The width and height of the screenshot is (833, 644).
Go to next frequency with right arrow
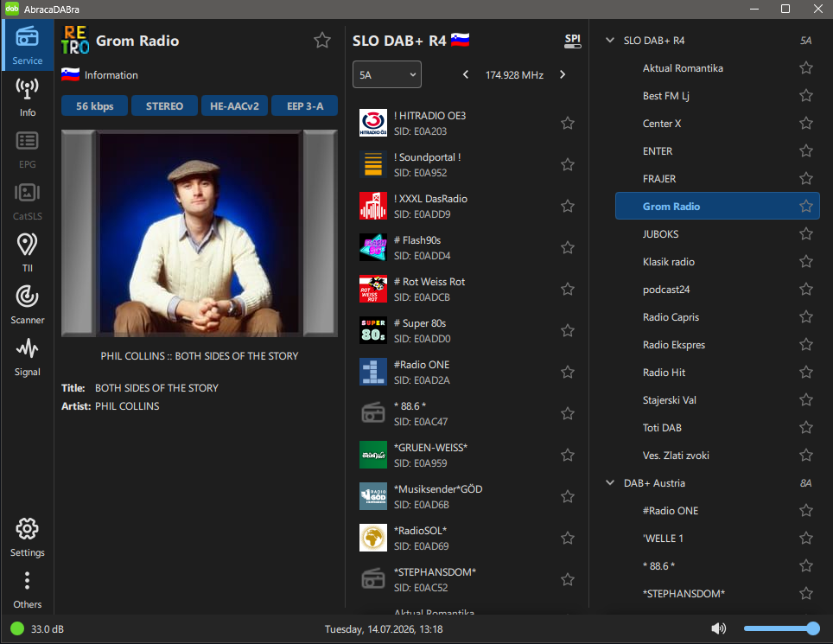tap(563, 75)
